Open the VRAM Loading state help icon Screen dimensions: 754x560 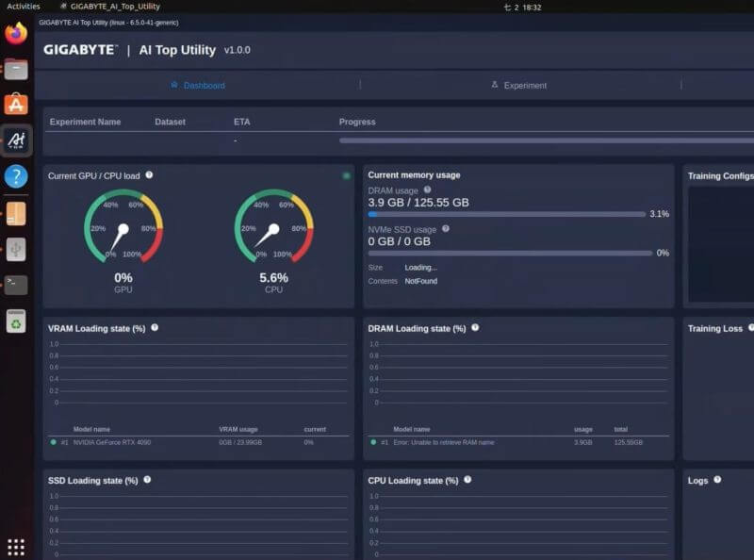click(x=155, y=328)
